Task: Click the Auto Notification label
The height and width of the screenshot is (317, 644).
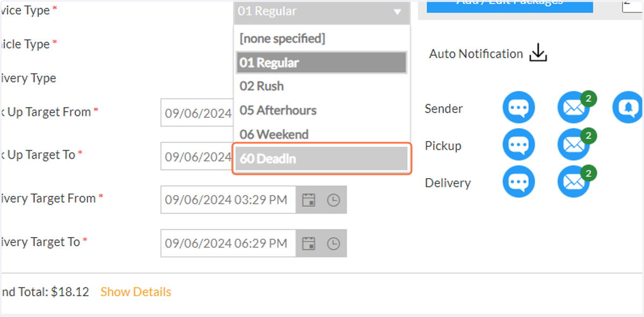Action: coord(476,54)
